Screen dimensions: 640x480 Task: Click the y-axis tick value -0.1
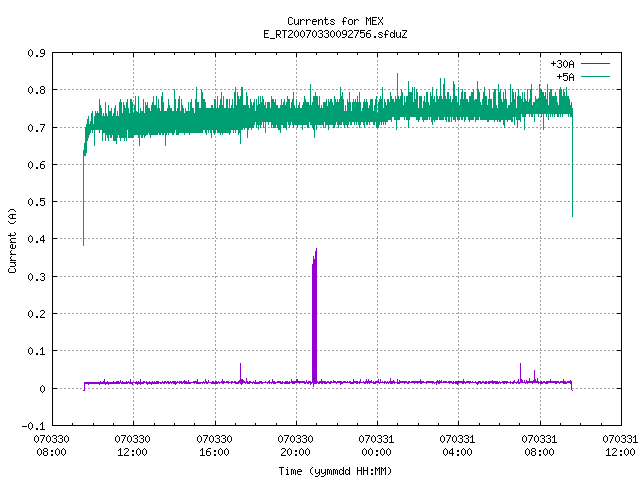coord(33,426)
